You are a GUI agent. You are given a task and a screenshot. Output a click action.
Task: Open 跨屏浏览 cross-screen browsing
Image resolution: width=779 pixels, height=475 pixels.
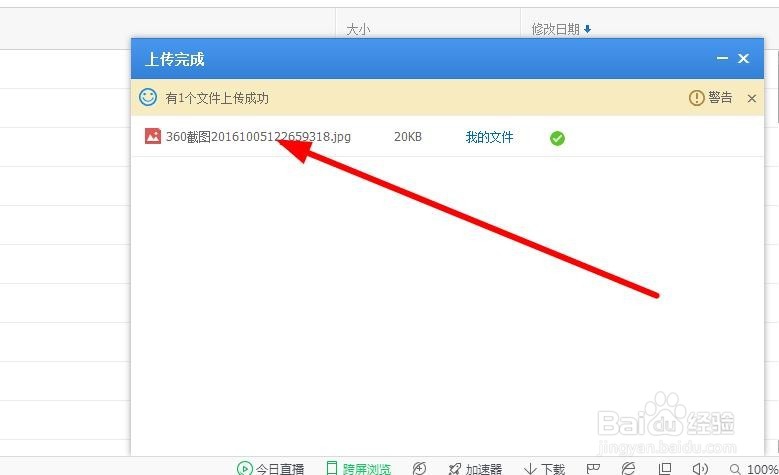(359, 469)
